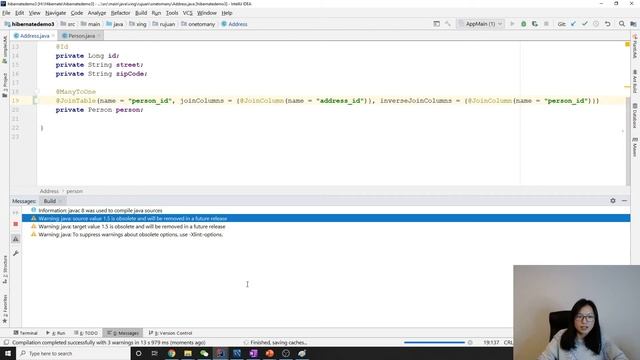
Task: Open File Explorer from the taskbar
Action: 188,353
